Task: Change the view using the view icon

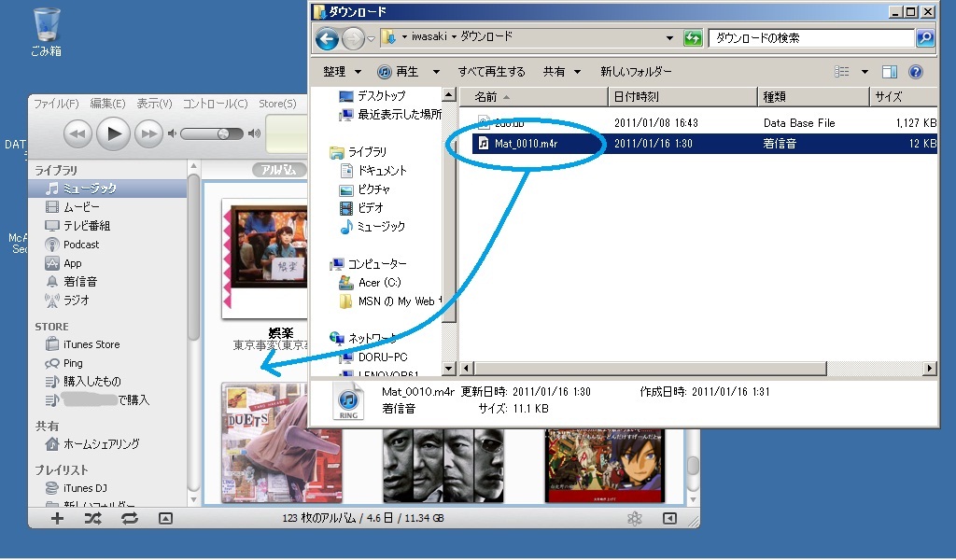Action: (x=842, y=72)
